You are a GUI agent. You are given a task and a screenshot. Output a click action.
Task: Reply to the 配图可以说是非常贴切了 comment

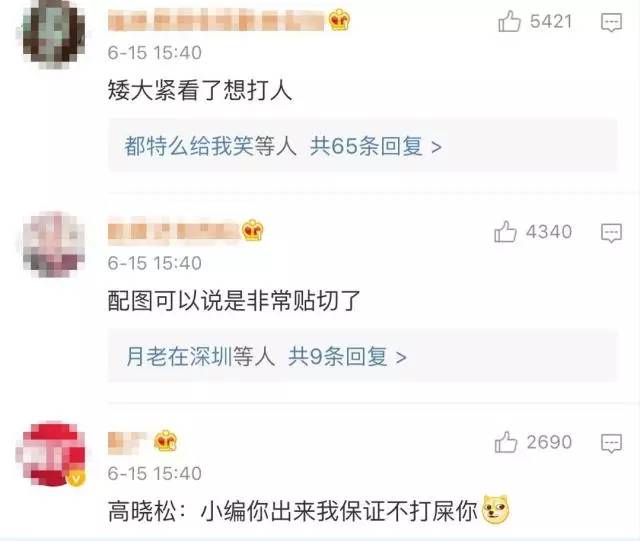[x=611, y=233]
